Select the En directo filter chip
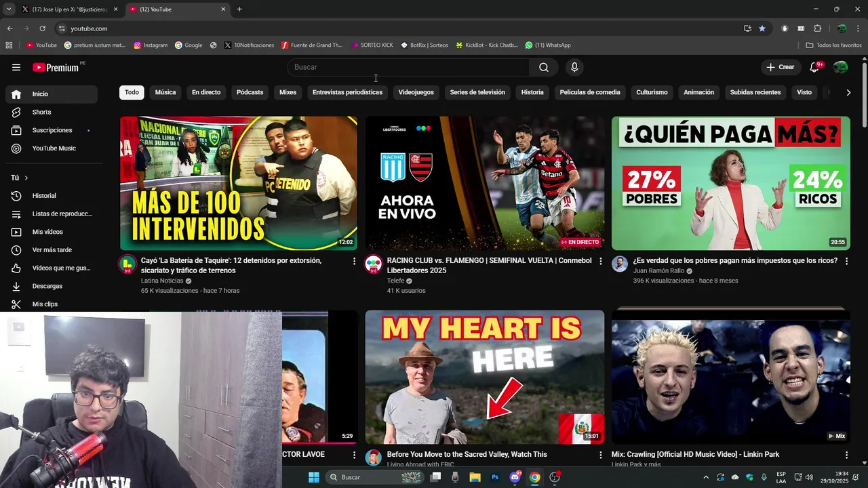This screenshot has height=488, width=868. pyautogui.click(x=206, y=92)
